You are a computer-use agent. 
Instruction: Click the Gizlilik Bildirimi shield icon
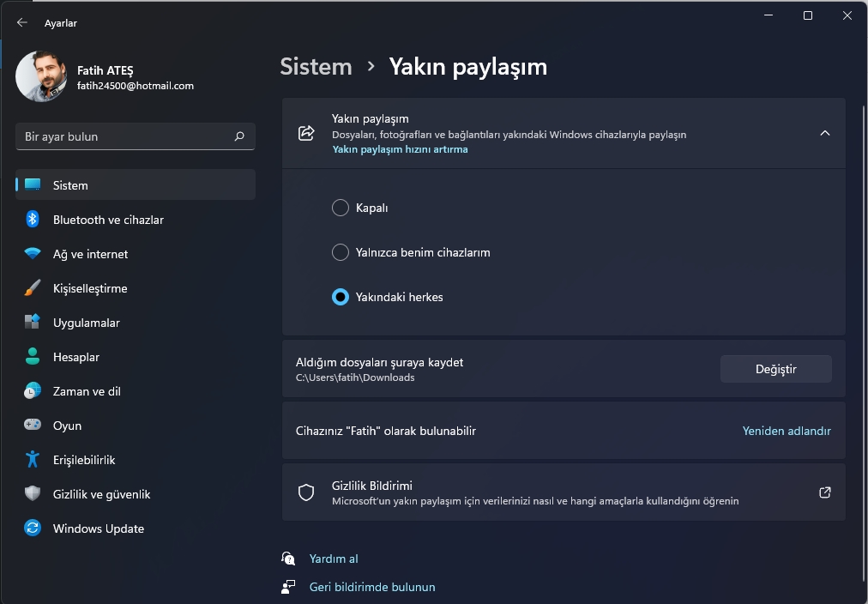pos(305,492)
